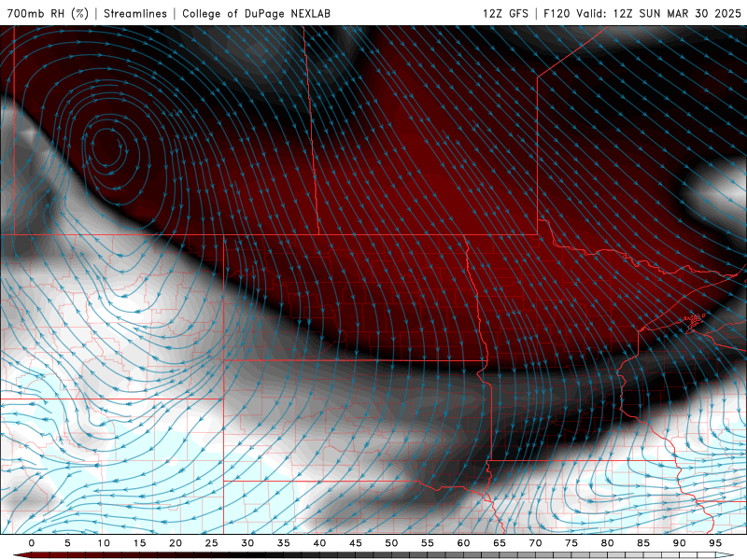Click colorbar label "90"
Image resolution: width=747 pixels, height=560 pixels.
pyautogui.click(x=680, y=543)
